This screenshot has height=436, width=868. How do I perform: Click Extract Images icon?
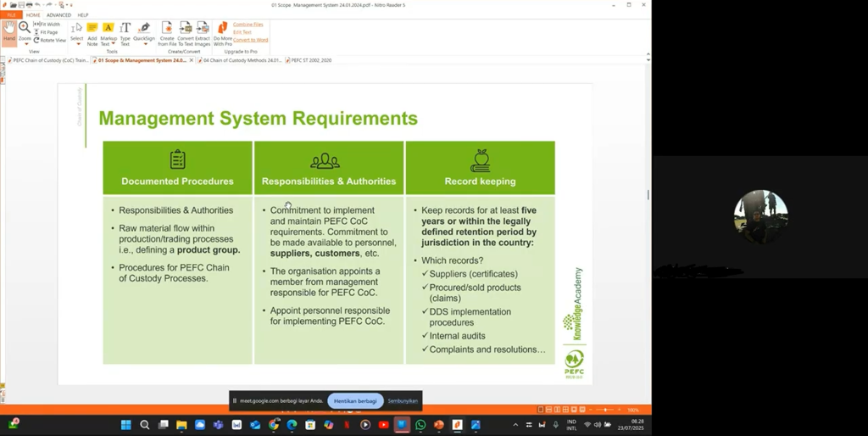click(x=203, y=32)
